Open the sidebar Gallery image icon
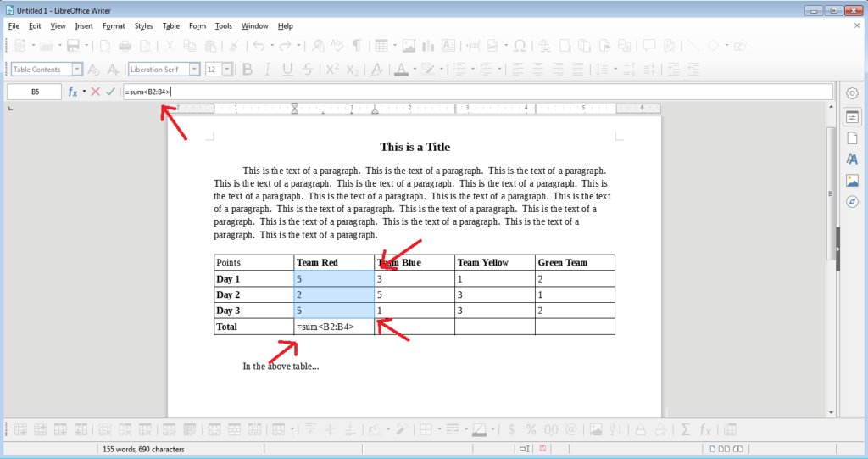Viewport: 868px width, 459px height. pos(852,181)
